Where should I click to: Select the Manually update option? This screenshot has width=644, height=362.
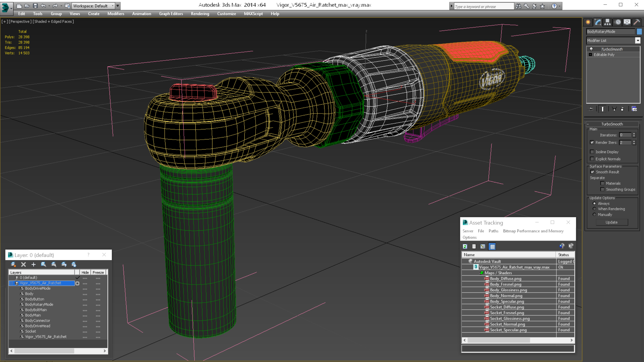[x=594, y=215]
